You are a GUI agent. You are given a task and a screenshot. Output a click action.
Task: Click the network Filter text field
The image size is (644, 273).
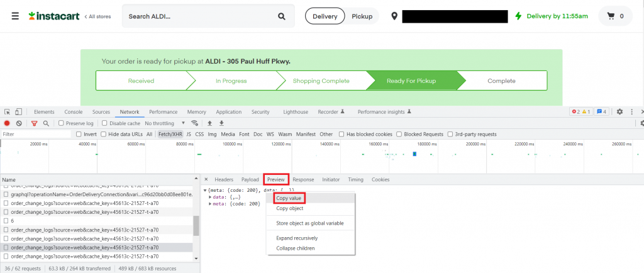coord(36,134)
